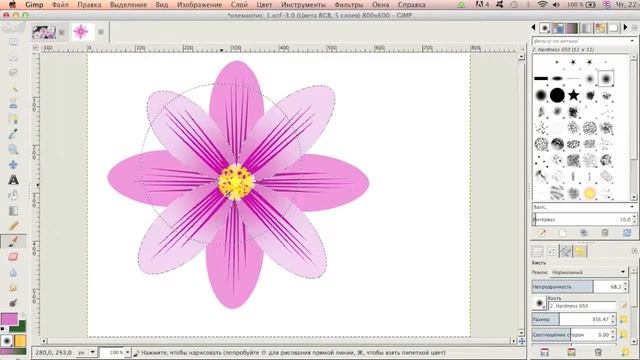Reset brush aspect ratio to default

[x=624, y=335]
